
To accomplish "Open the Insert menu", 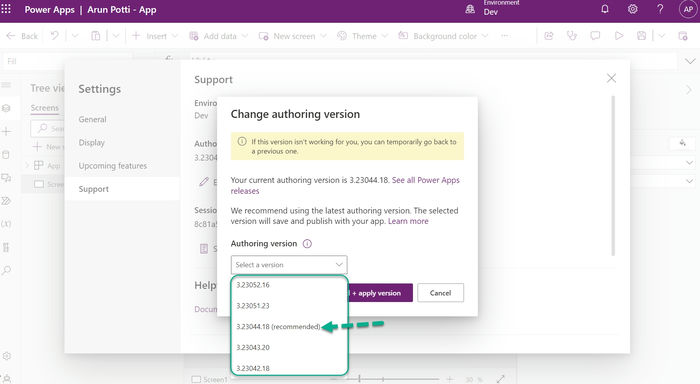I will 155,36.
